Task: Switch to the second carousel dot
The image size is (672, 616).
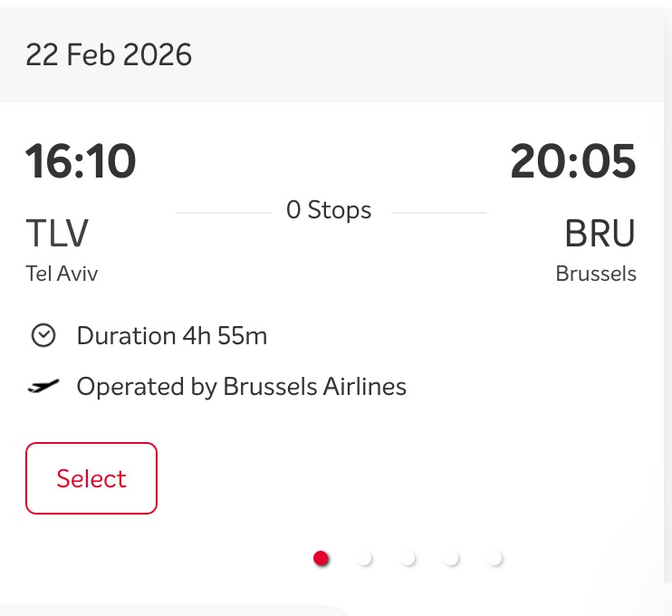Action: coord(364,558)
